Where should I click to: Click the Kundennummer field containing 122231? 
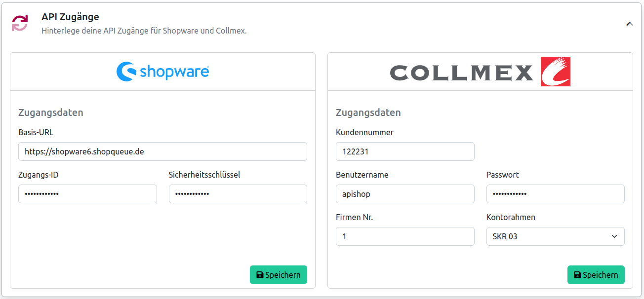point(405,151)
